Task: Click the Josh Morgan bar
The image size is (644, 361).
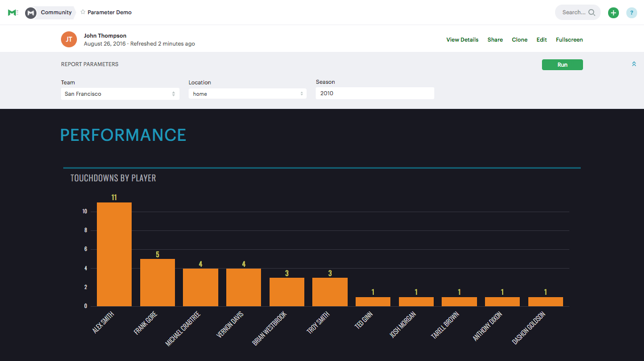Action: click(416, 301)
